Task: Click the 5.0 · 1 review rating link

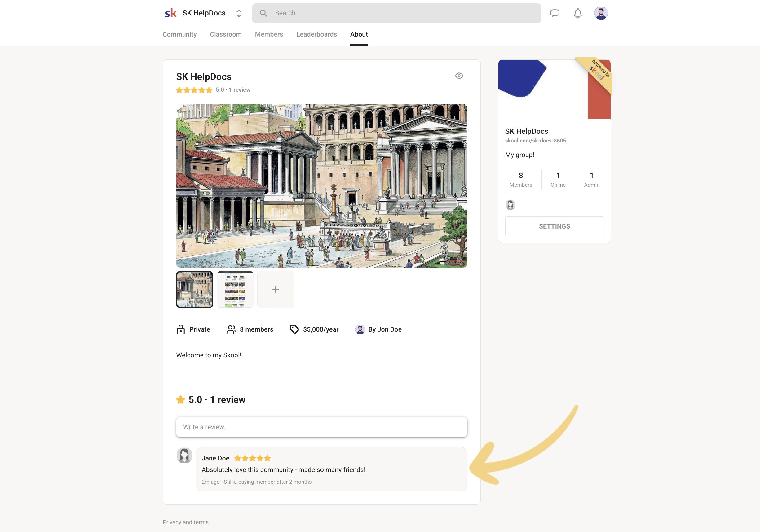Action: tap(233, 90)
